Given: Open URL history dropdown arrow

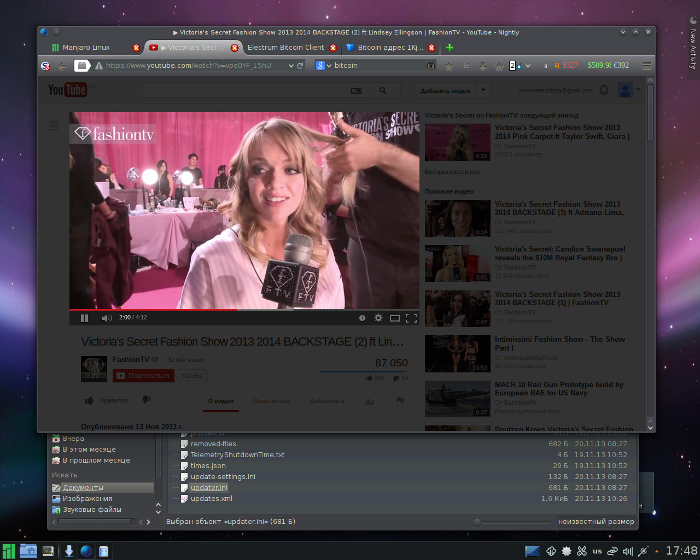Looking at the screenshot, I should 291,66.
